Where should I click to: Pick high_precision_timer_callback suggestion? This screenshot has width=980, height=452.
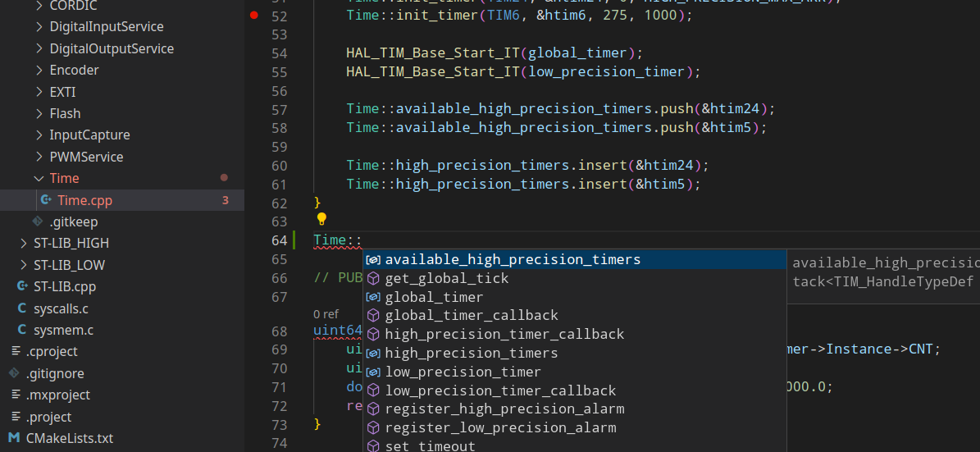(x=575, y=335)
